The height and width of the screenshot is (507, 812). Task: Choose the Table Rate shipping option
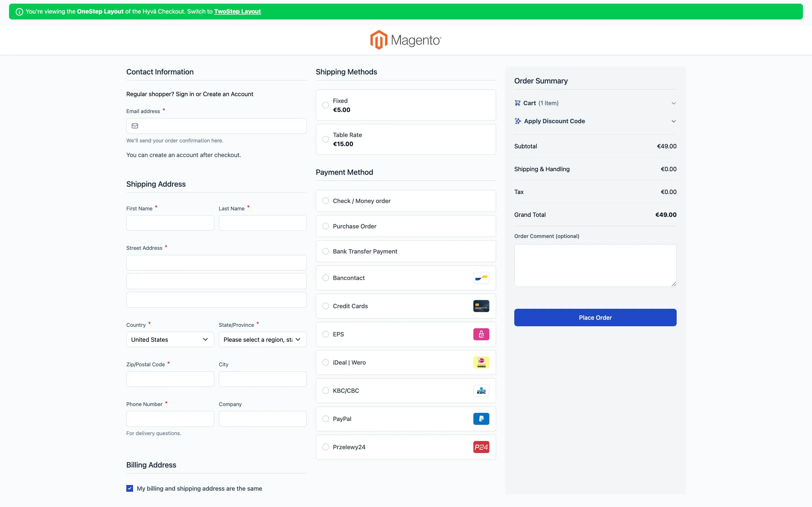(326, 139)
